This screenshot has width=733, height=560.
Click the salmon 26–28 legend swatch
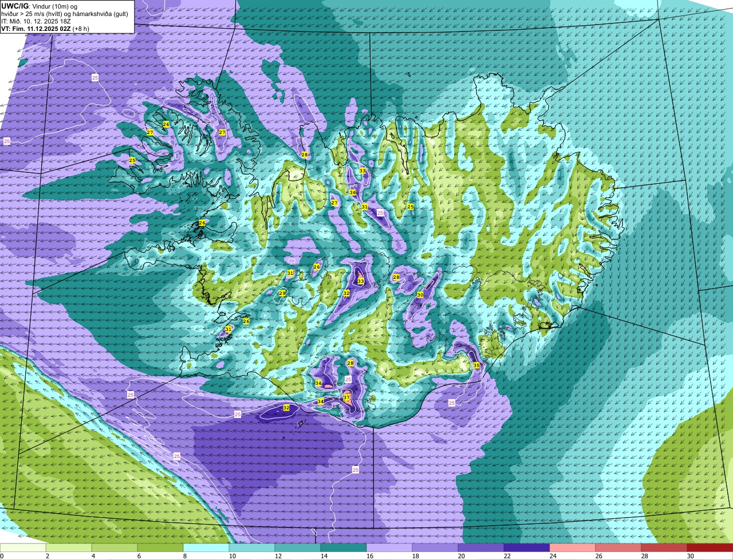coord(618,547)
